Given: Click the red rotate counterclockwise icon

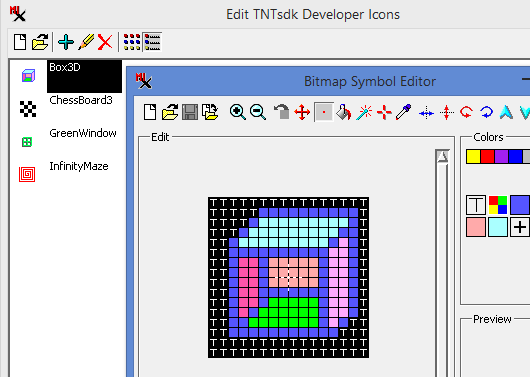Looking at the screenshot, I should [x=466, y=112].
